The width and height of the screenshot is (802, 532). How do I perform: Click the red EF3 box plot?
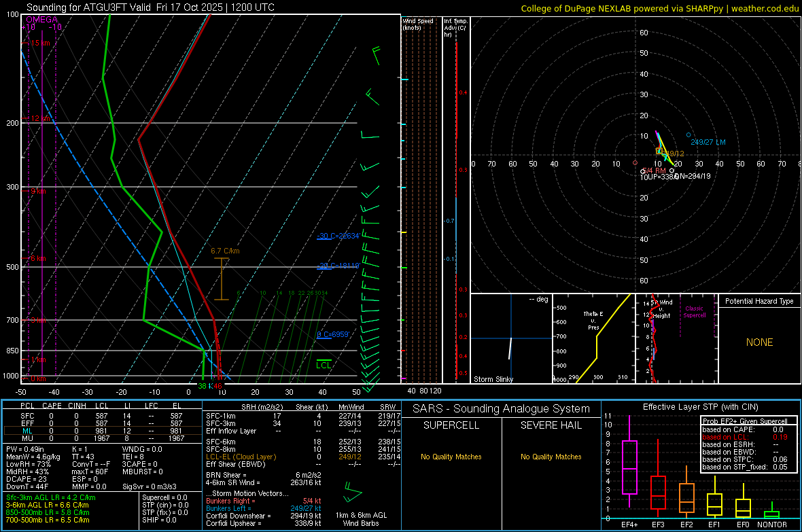point(658,478)
